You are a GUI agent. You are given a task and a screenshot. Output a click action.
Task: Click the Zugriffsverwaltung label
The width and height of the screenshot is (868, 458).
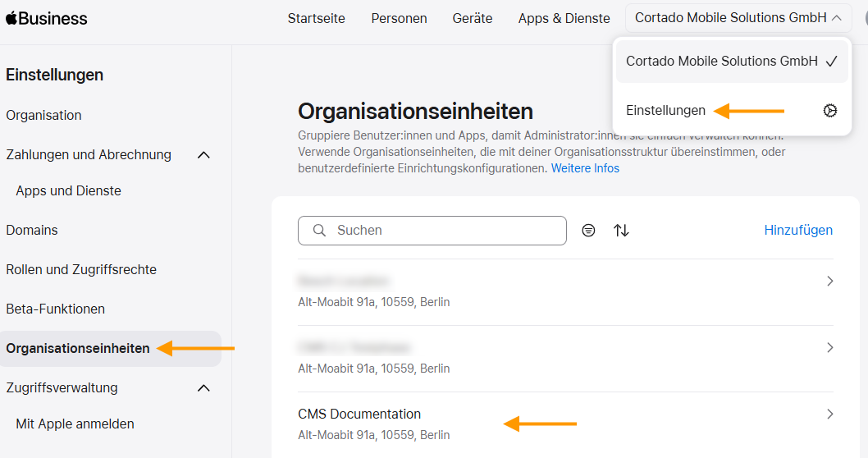pyautogui.click(x=62, y=388)
